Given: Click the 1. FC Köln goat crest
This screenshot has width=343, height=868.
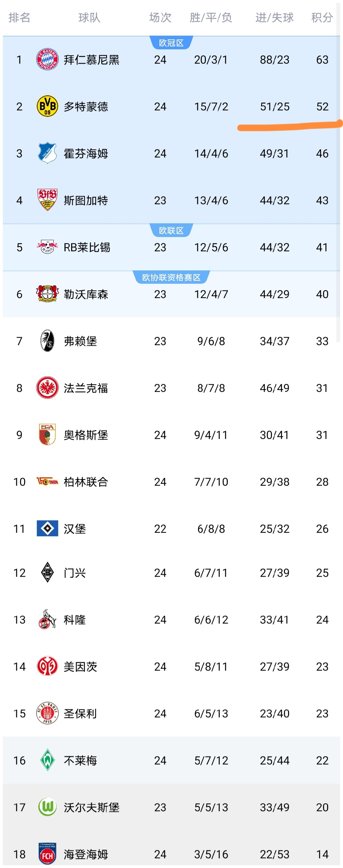Looking at the screenshot, I should click(x=47, y=619).
